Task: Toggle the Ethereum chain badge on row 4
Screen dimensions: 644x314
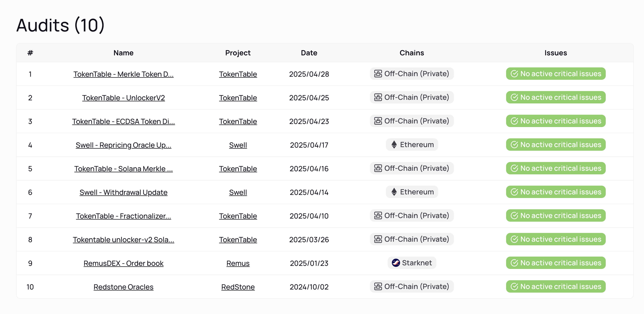Action: click(x=412, y=145)
